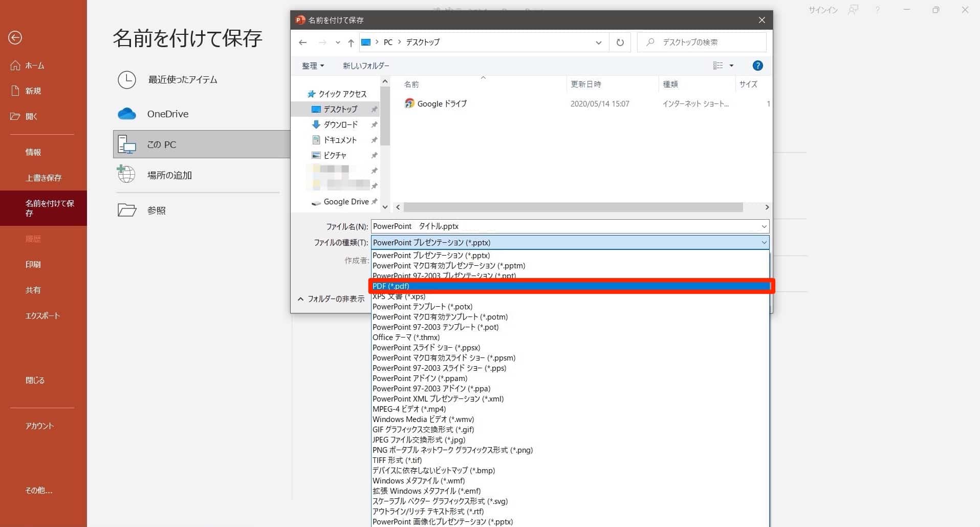The image size is (980, 527).
Task: Select ピクチャ in navigation tree
Action: [330, 155]
